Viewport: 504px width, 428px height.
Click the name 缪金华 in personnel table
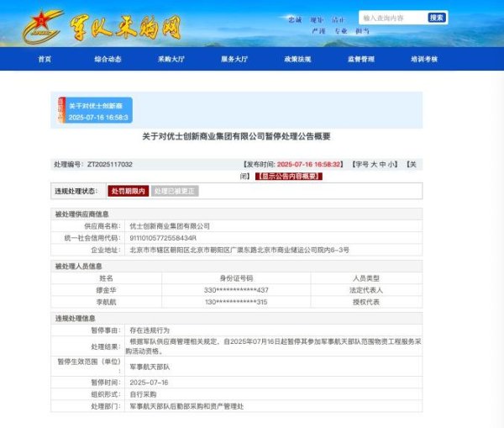click(x=106, y=290)
